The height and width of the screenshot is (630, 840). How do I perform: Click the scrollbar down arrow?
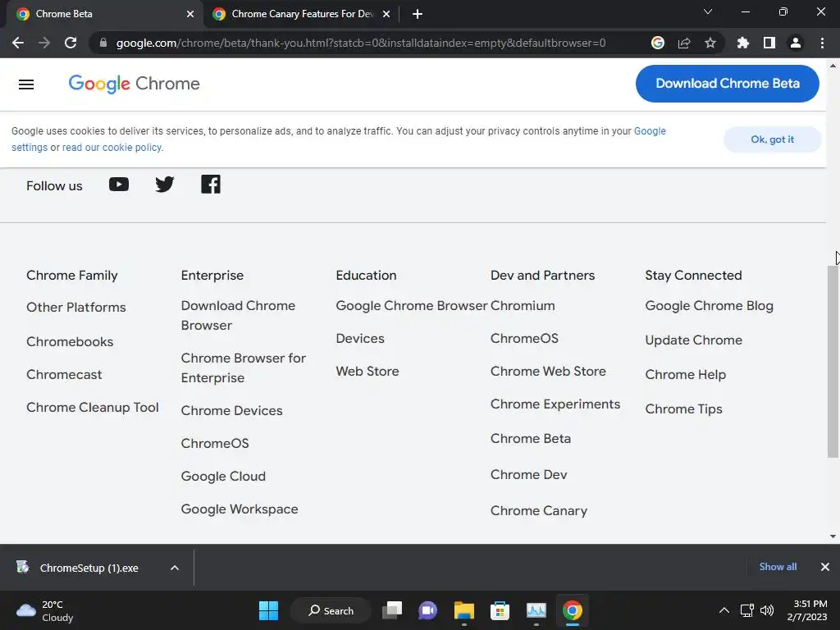tap(833, 536)
